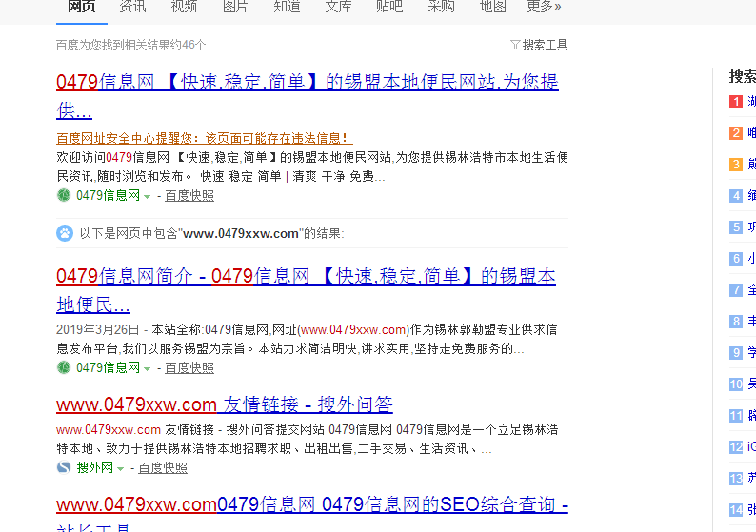Open the SEO综合查询 result title
Image resolution: width=756 pixels, height=532 pixels.
click(x=312, y=513)
